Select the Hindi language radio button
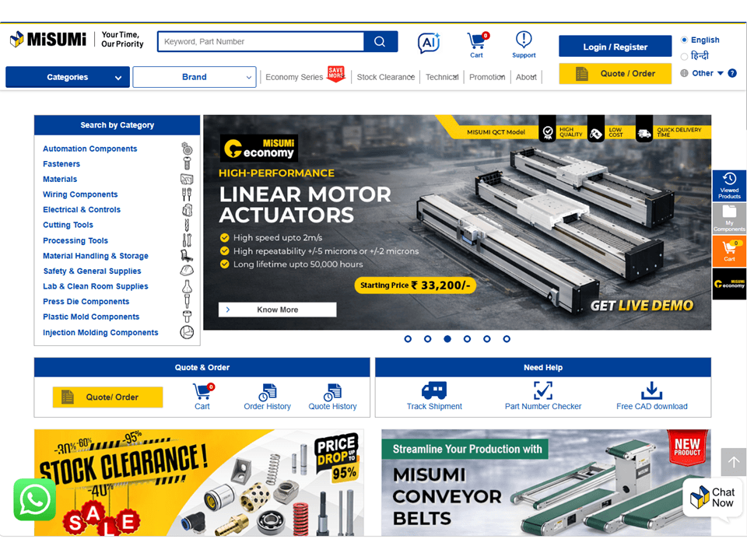 coord(684,56)
